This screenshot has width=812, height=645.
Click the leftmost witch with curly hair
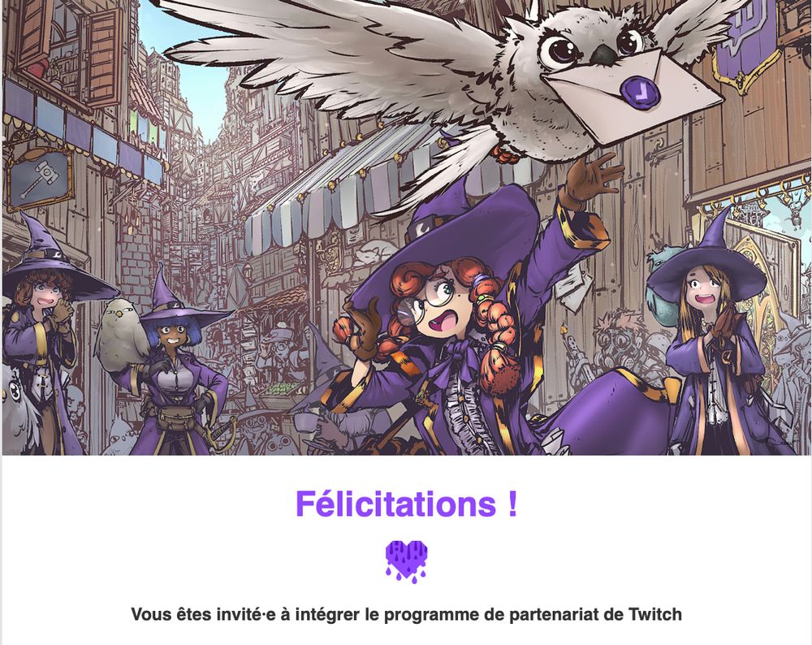[x=44, y=337]
